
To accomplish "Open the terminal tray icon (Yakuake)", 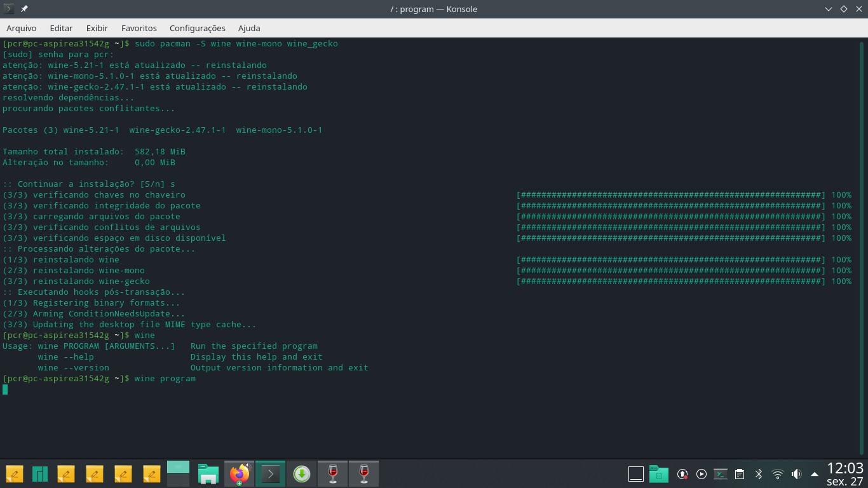I will (x=721, y=474).
